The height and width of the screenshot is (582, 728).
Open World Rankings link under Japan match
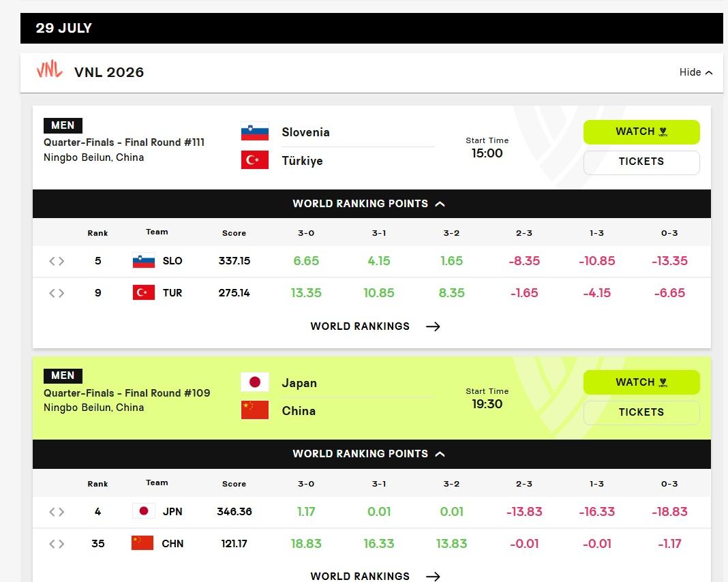(x=375, y=576)
